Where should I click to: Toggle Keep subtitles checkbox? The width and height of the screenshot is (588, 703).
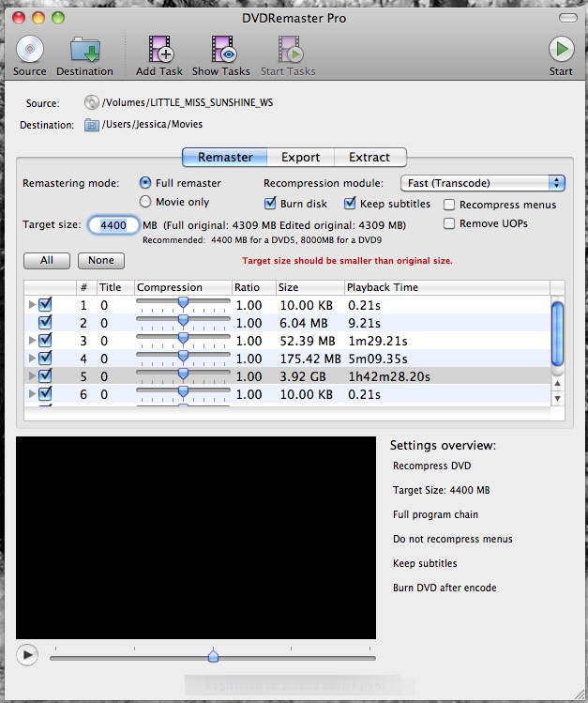350,203
